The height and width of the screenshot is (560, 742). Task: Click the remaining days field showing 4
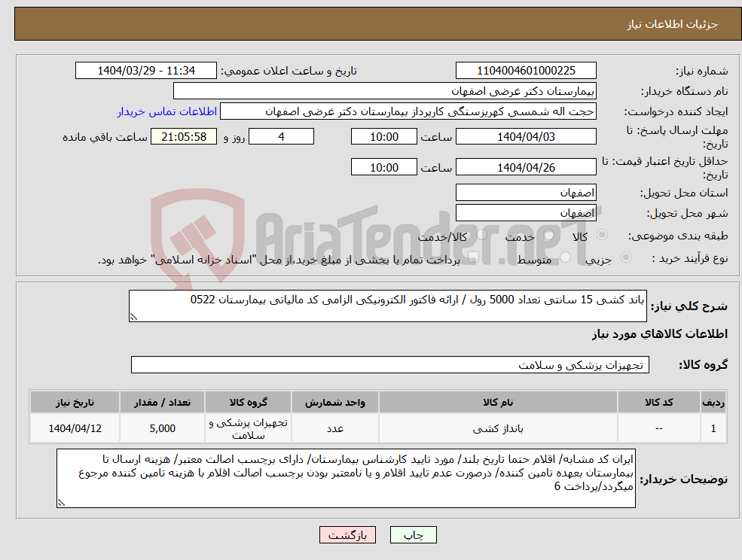(281, 137)
